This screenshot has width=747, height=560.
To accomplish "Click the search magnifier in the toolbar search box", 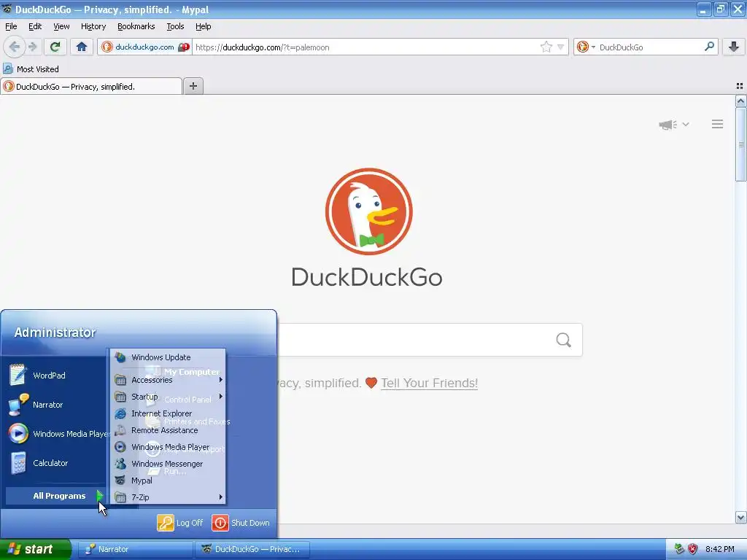I will pyautogui.click(x=709, y=47).
